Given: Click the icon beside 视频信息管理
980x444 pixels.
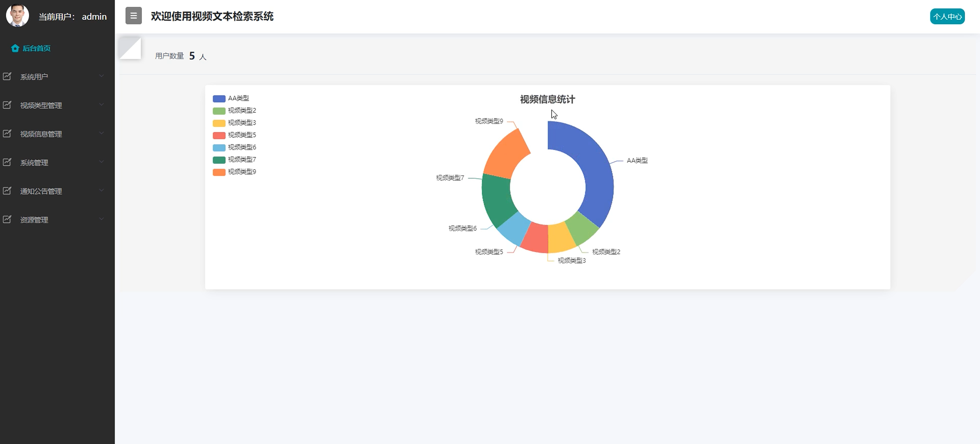Looking at the screenshot, I should click(x=7, y=133).
